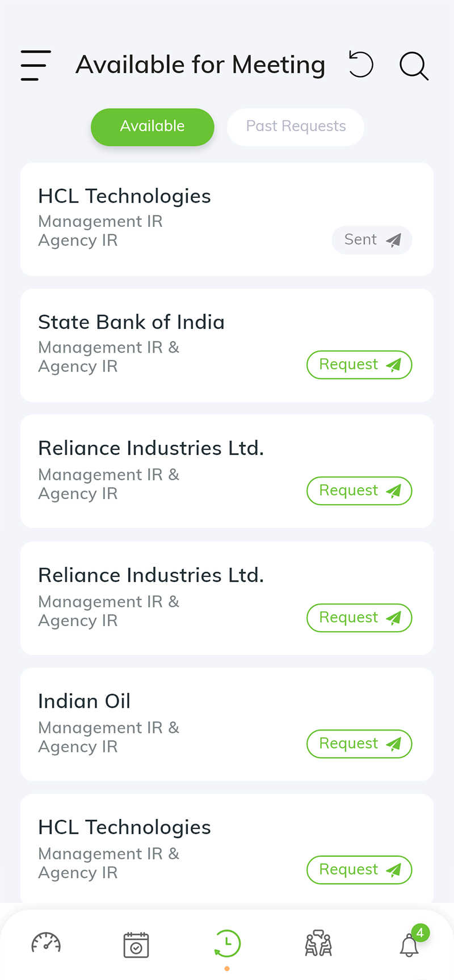Open the hamburger menu icon

36,65
